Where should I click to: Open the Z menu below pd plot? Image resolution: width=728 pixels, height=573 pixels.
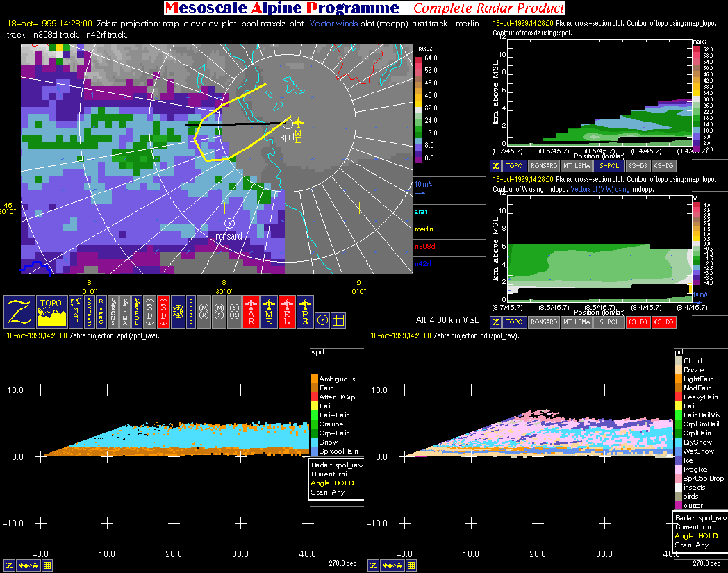(373, 565)
